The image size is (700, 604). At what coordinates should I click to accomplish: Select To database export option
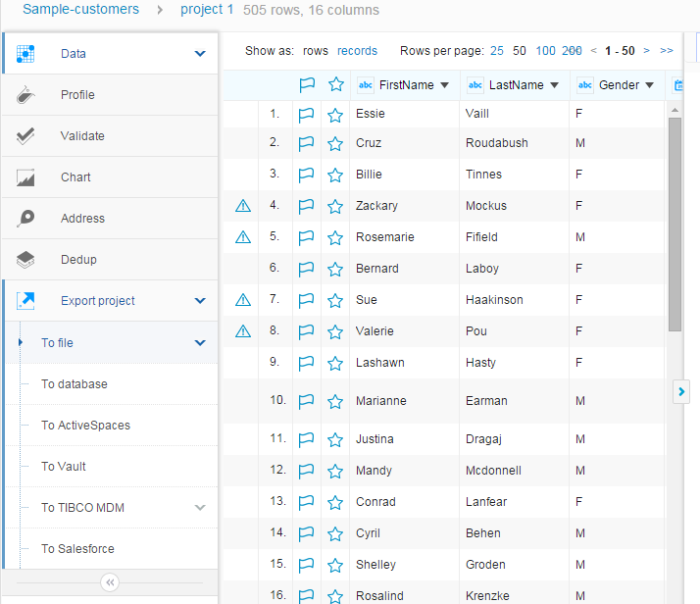coord(75,384)
